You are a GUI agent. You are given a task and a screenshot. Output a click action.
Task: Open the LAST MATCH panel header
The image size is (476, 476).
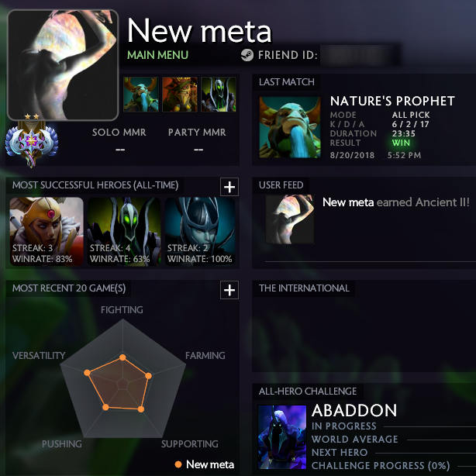pos(286,82)
